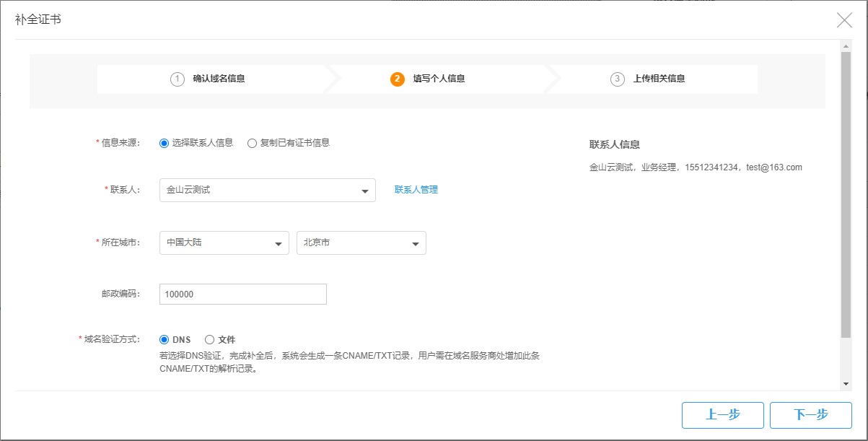Go to 确认域名信息 step
Screen dimensions: 868x441
coord(219,79)
